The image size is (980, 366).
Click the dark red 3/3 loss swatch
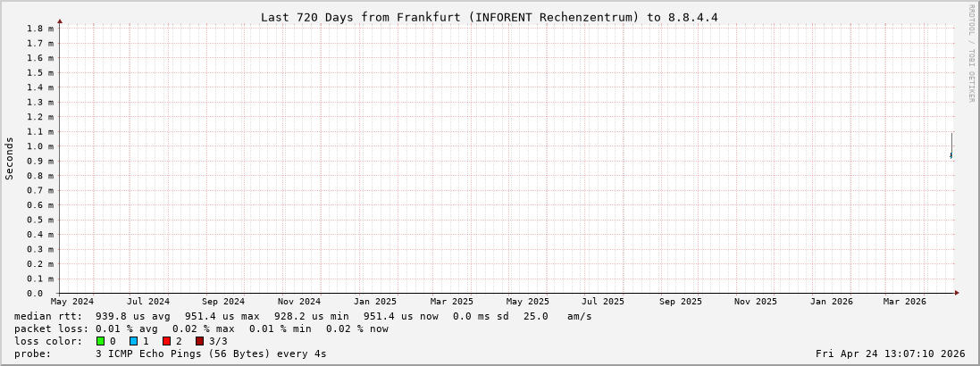(199, 341)
